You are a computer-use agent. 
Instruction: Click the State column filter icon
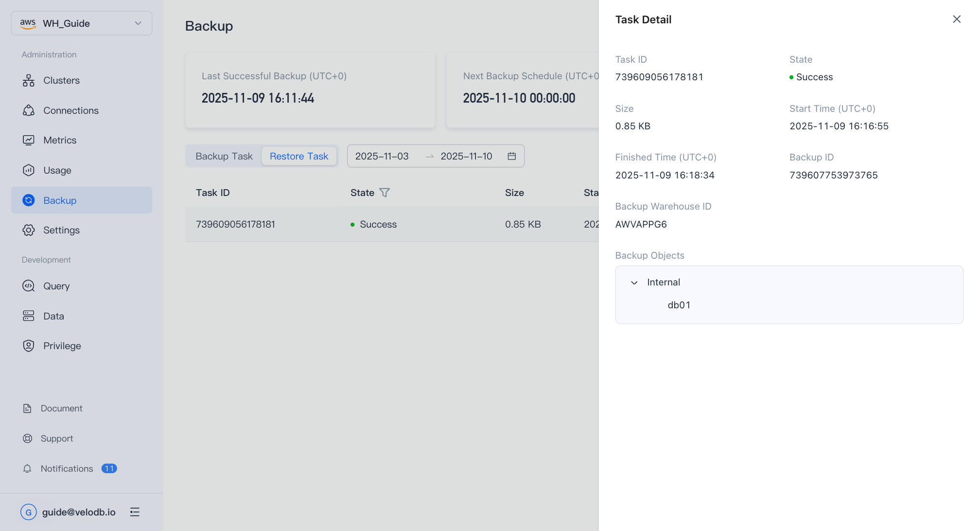[x=385, y=193]
